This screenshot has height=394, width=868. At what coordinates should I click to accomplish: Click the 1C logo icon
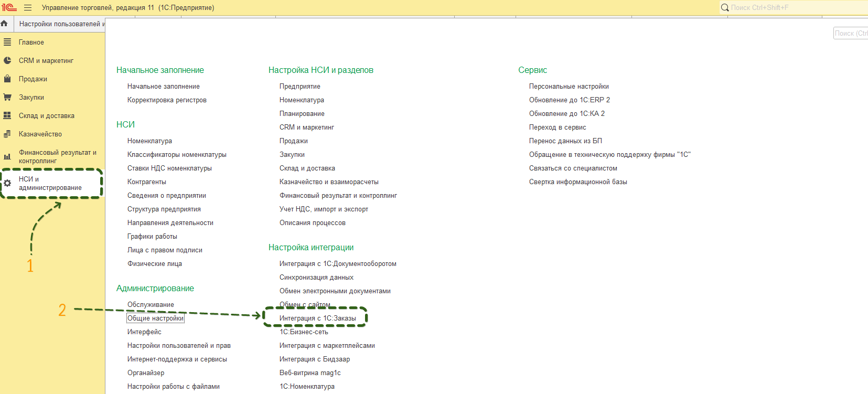[x=9, y=7]
